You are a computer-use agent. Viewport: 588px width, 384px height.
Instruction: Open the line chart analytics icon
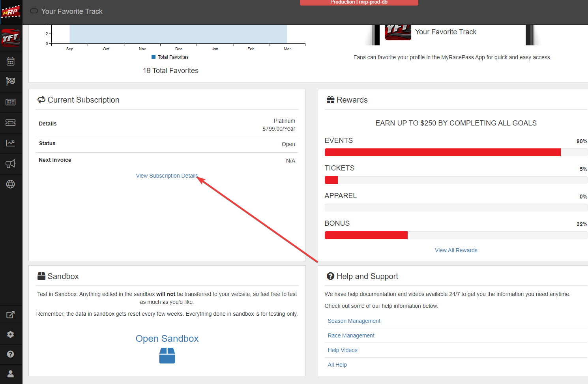click(x=11, y=143)
